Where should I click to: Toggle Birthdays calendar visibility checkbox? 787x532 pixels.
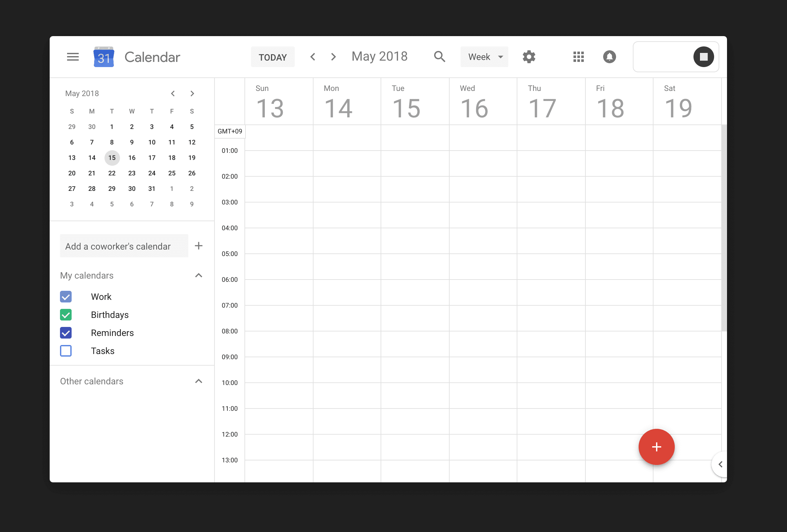point(66,315)
